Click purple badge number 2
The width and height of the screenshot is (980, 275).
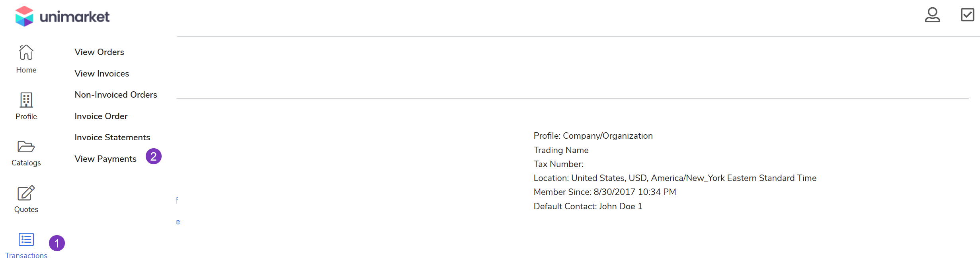click(x=154, y=156)
